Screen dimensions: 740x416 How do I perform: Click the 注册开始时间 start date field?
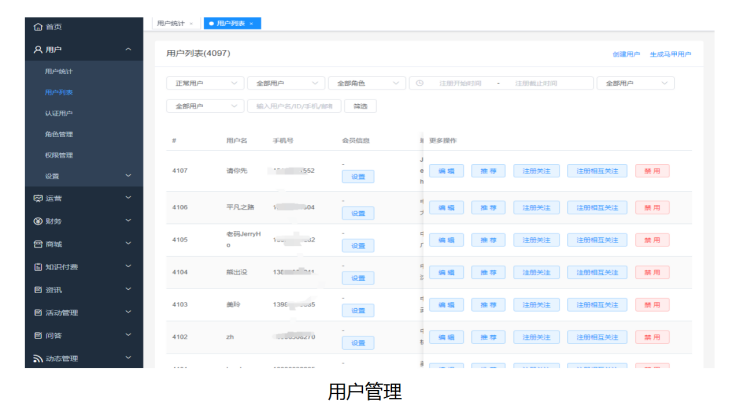click(x=460, y=83)
